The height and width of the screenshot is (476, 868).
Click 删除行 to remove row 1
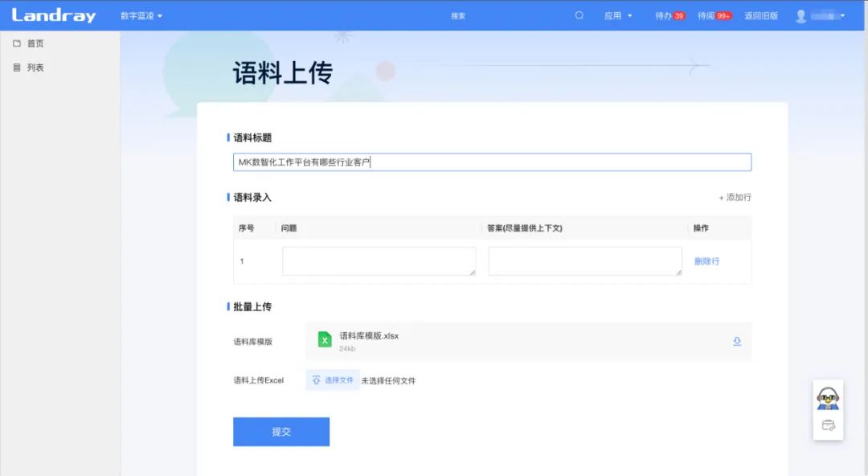click(707, 261)
